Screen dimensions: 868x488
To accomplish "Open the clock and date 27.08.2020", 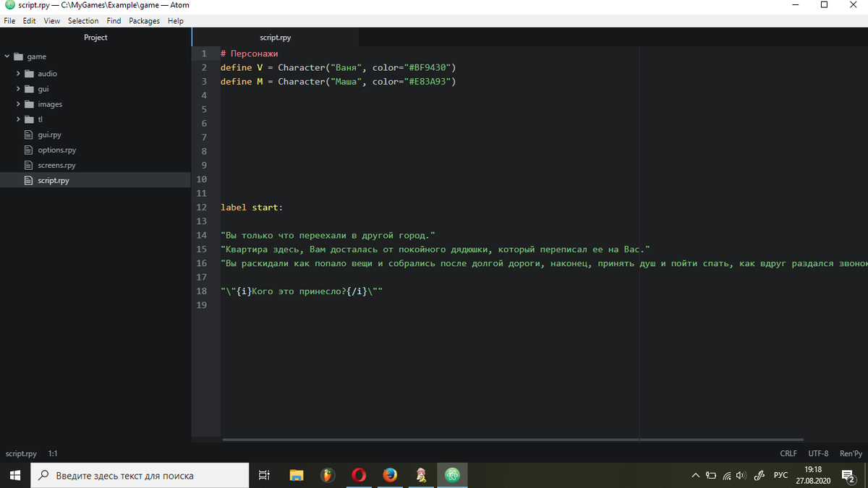I will click(812, 475).
